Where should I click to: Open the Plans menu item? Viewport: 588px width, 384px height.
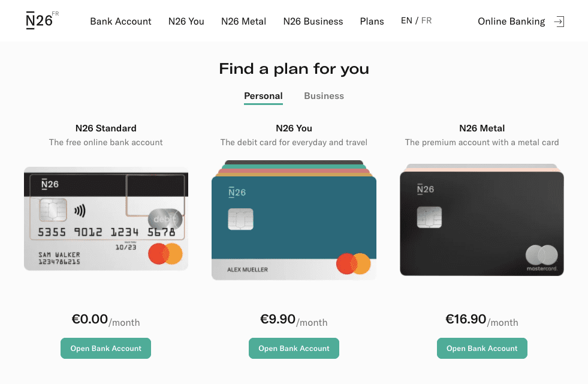[372, 21]
